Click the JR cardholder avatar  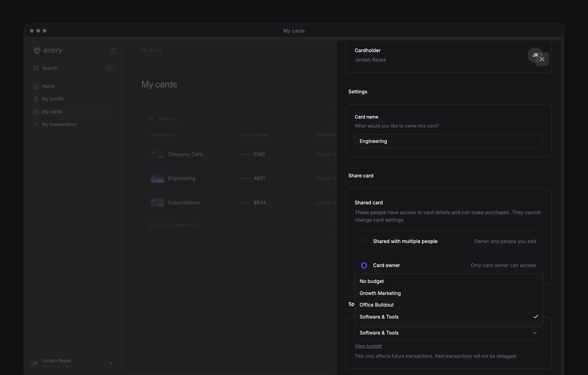coord(535,55)
